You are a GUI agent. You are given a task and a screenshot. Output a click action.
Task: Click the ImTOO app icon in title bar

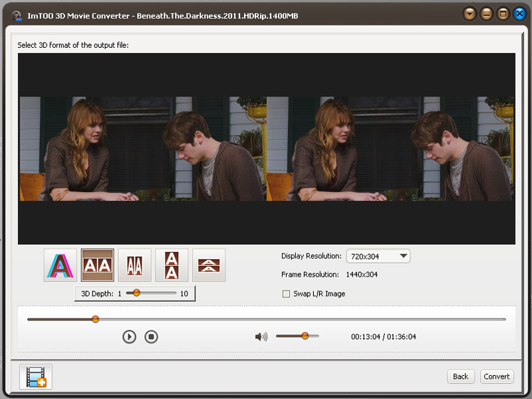tap(17, 15)
